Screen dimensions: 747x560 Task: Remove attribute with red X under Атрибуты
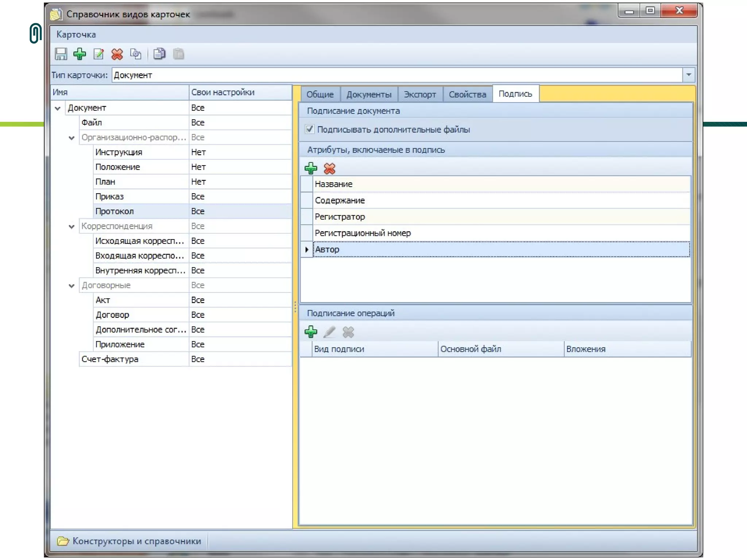(329, 168)
